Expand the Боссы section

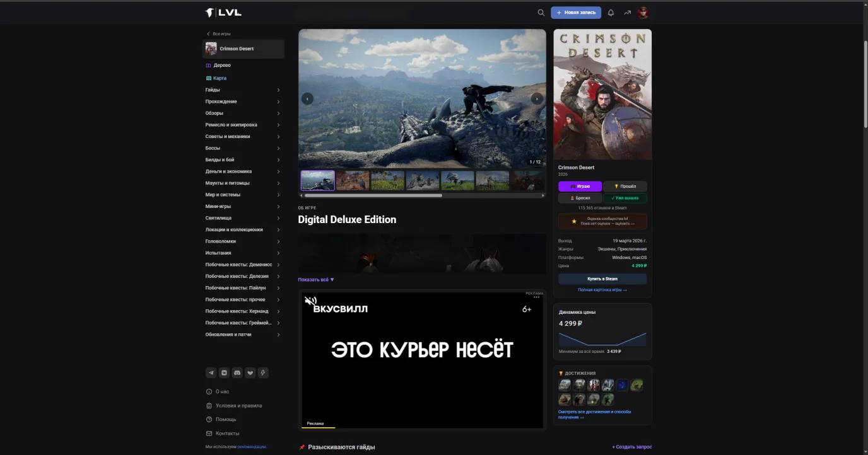(x=243, y=148)
